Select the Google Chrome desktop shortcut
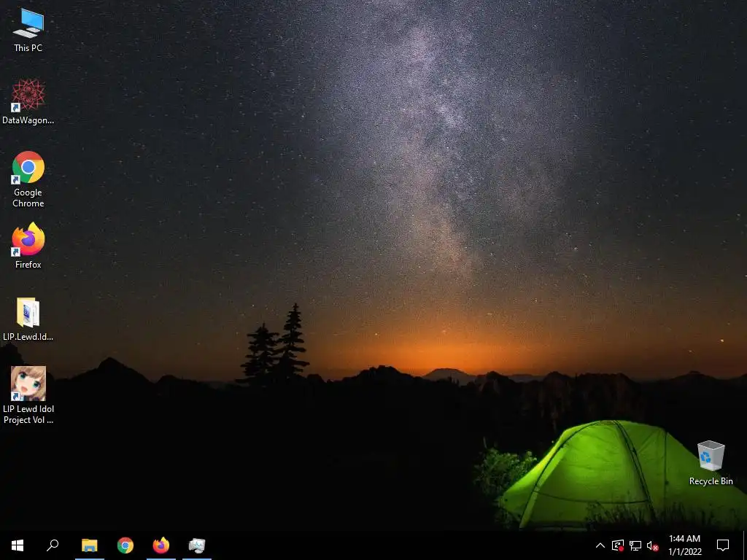Viewport: 747px width, 560px height. [x=28, y=179]
